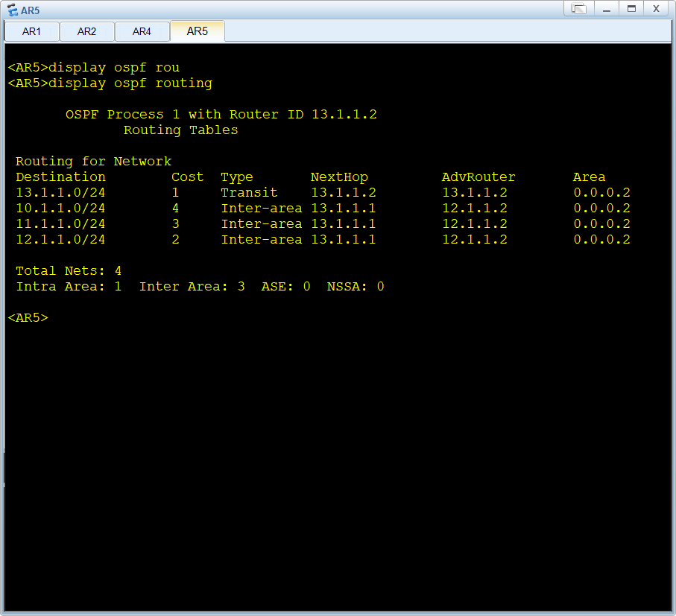This screenshot has width=676, height=616.
Task: Click the destination 11.1.1.0/24 entry
Action: coord(61,224)
